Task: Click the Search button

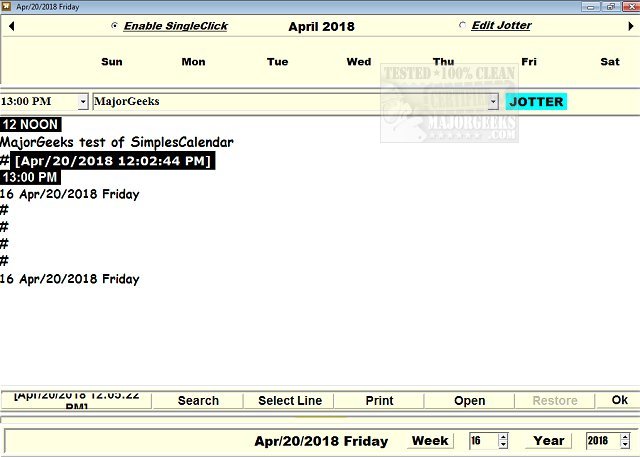Action: pos(198,401)
